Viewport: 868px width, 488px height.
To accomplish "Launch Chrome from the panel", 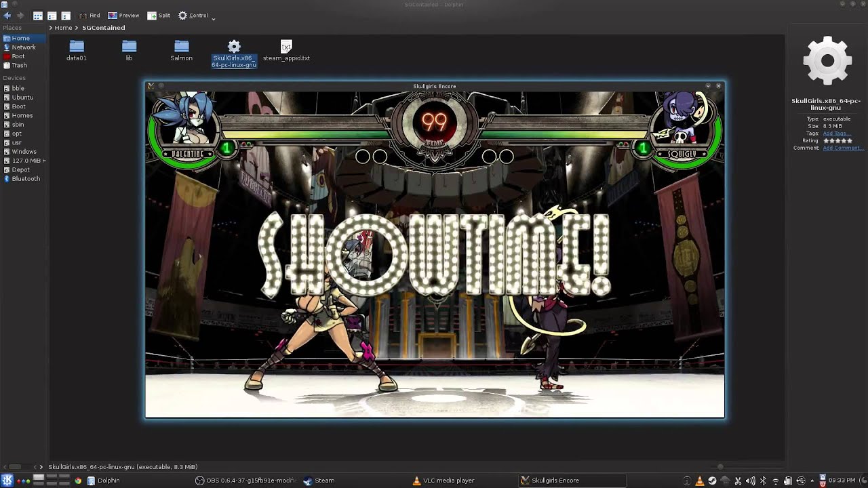I will pyautogui.click(x=78, y=481).
